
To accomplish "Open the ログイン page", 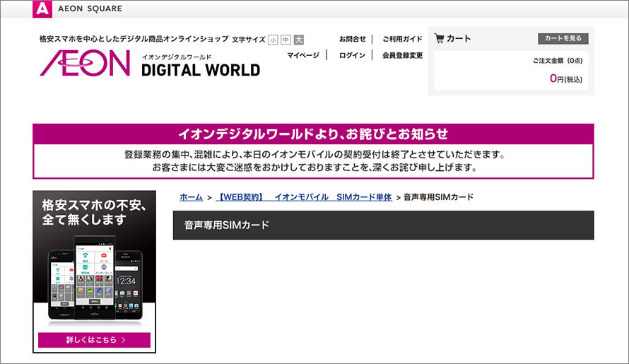I will [352, 55].
